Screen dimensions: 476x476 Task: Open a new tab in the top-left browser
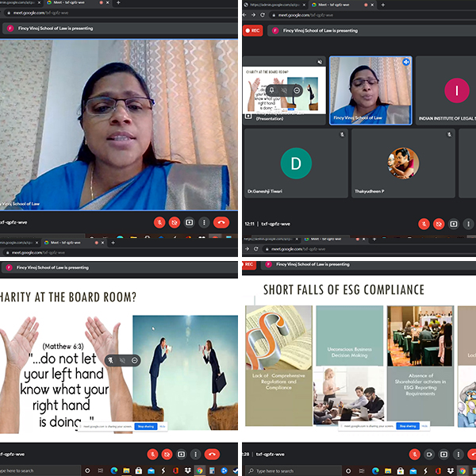pyautogui.click(x=118, y=2)
